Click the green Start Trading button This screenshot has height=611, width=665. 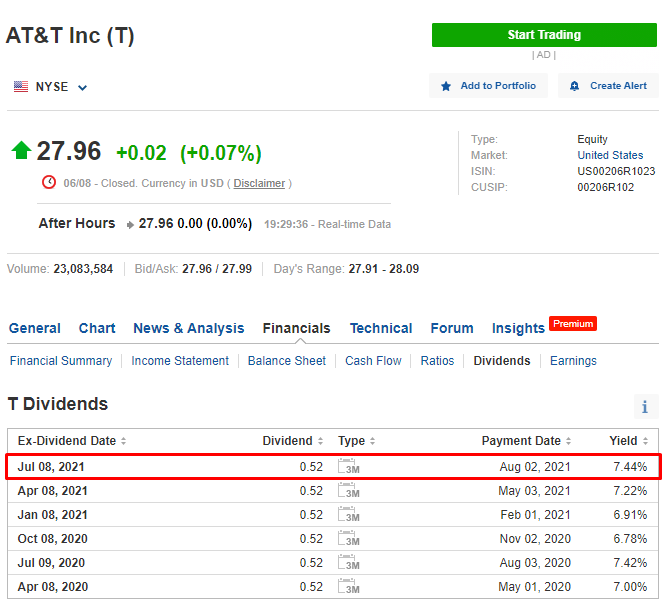click(x=544, y=35)
